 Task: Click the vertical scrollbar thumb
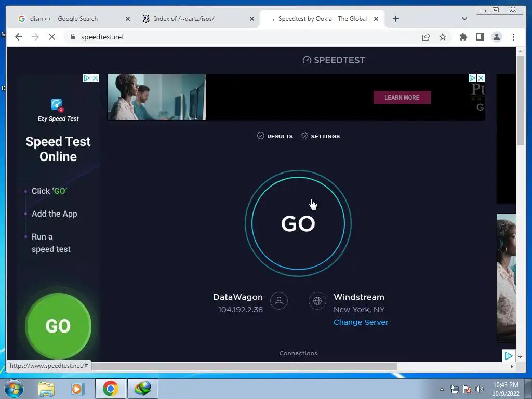pyautogui.click(x=520, y=100)
